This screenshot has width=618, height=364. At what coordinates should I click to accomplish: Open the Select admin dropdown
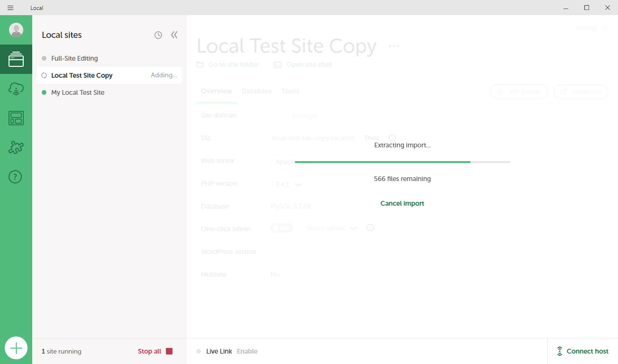(x=331, y=228)
